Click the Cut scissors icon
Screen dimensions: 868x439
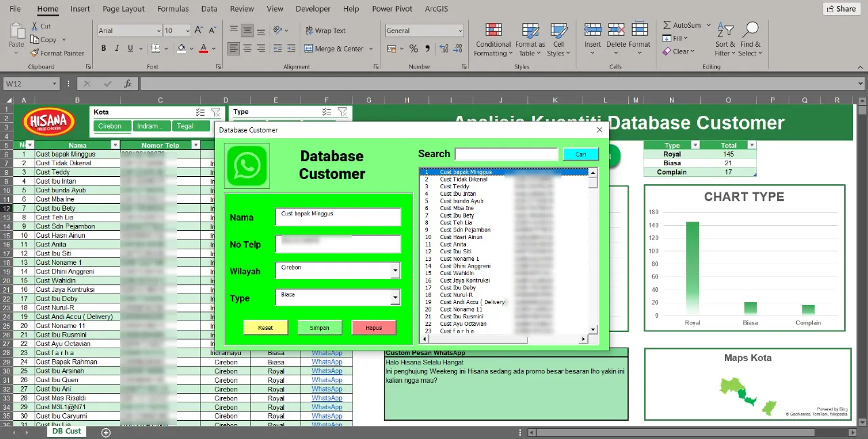(x=35, y=26)
